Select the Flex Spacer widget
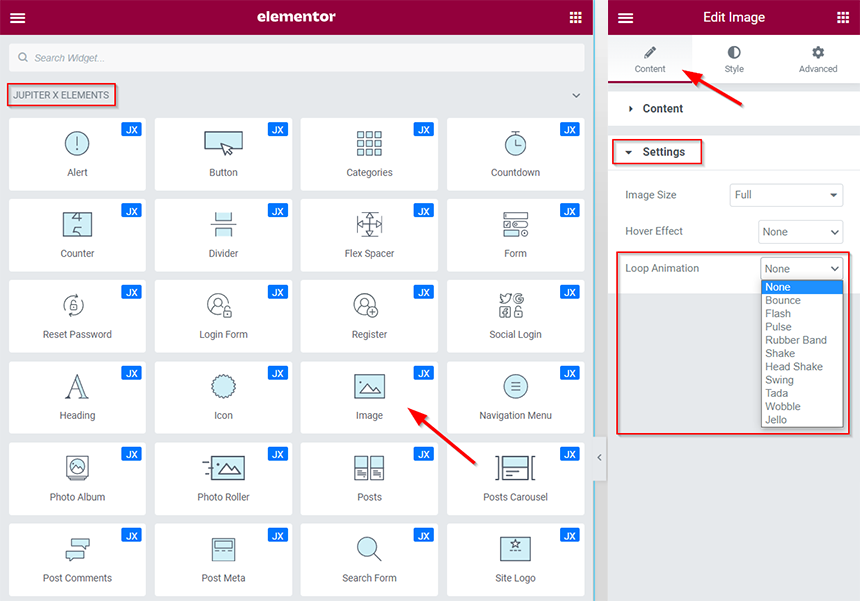860x601 pixels. coord(369,235)
